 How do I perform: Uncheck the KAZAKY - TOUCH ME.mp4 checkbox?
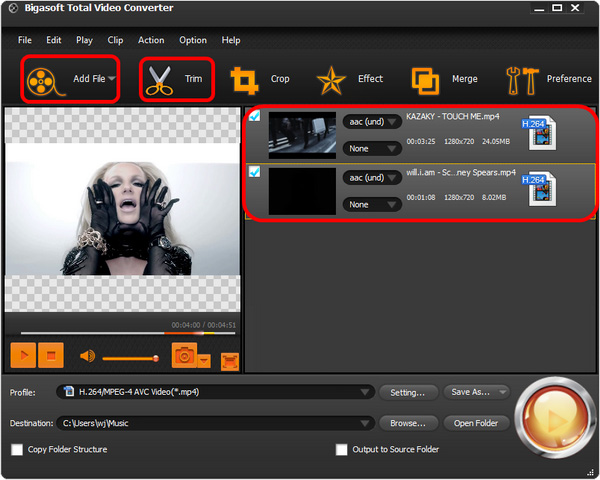[x=254, y=116]
